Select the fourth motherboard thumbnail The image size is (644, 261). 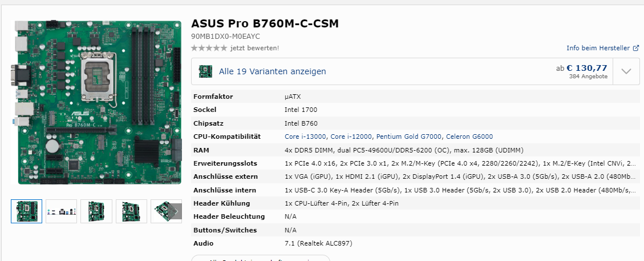131,211
